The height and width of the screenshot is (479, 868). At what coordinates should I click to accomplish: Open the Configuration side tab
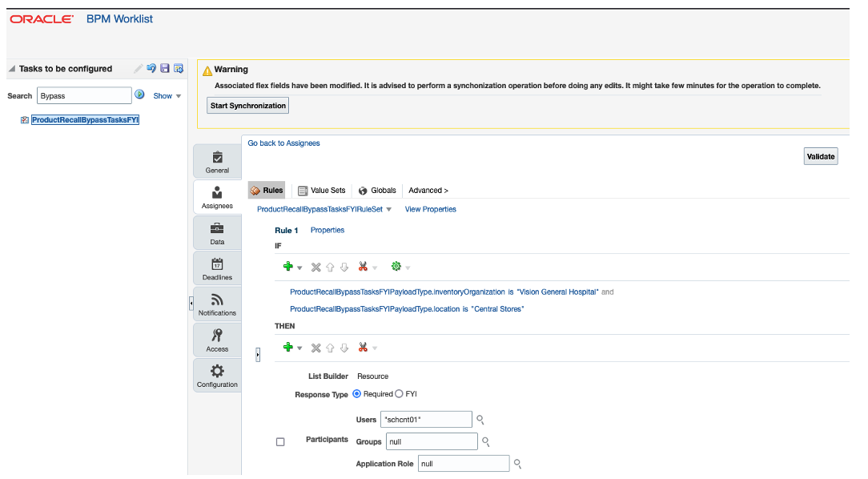217,376
